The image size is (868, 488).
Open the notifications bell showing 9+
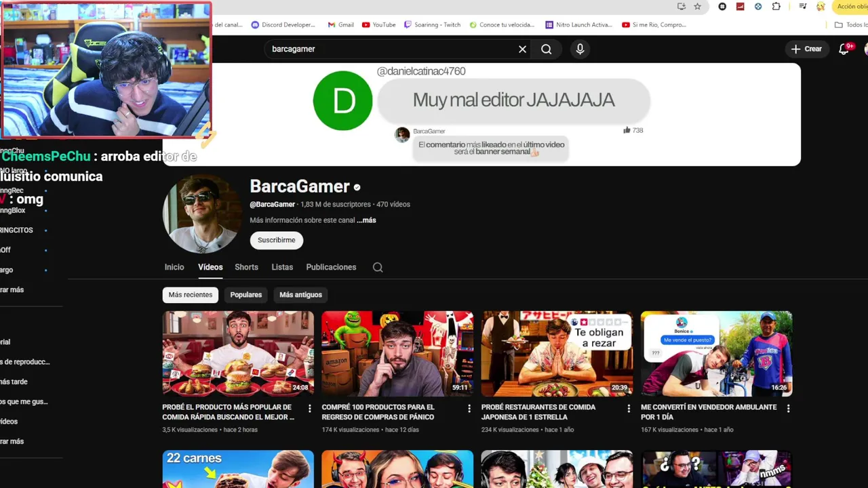click(x=844, y=49)
